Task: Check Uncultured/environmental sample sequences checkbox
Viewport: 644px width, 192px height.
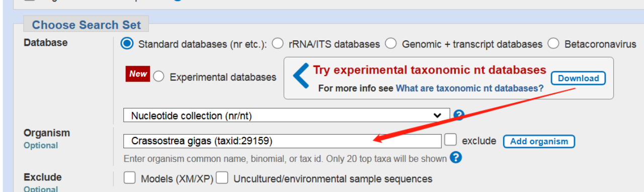Action: pyautogui.click(x=222, y=178)
